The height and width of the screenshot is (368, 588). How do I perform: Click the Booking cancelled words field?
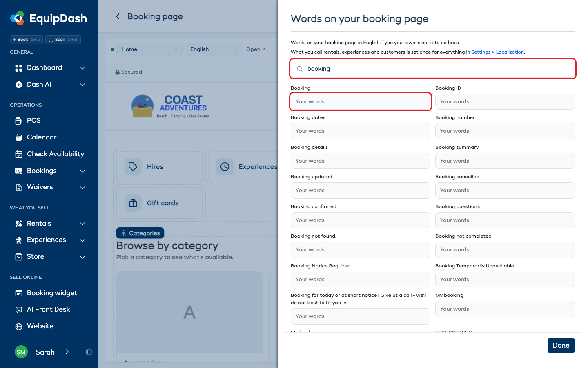tap(505, 191)
